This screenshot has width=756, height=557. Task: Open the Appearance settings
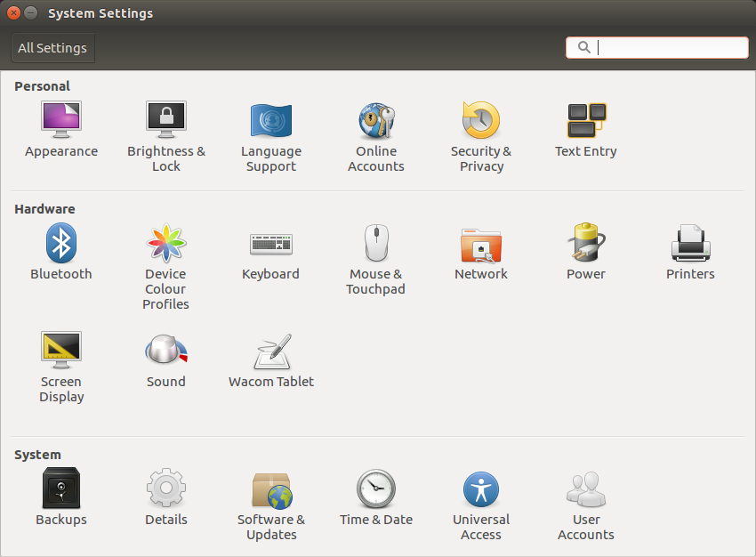coord(61,120)
